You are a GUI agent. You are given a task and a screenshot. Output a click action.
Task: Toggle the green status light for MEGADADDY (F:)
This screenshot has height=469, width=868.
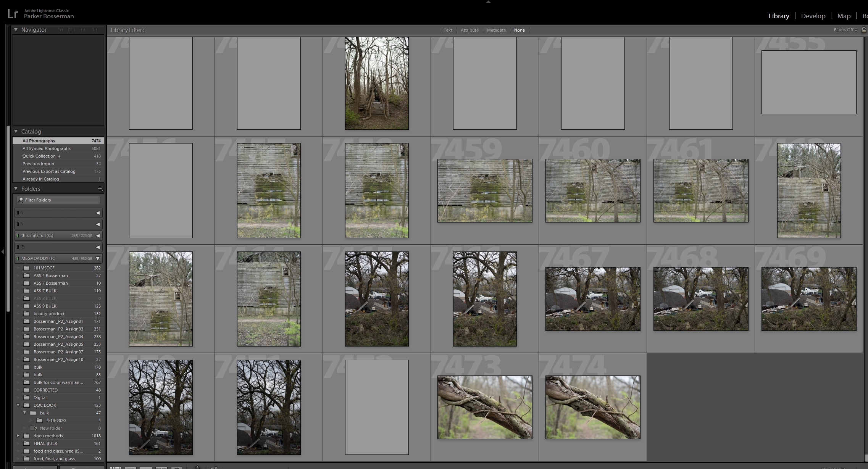(18, 258)
